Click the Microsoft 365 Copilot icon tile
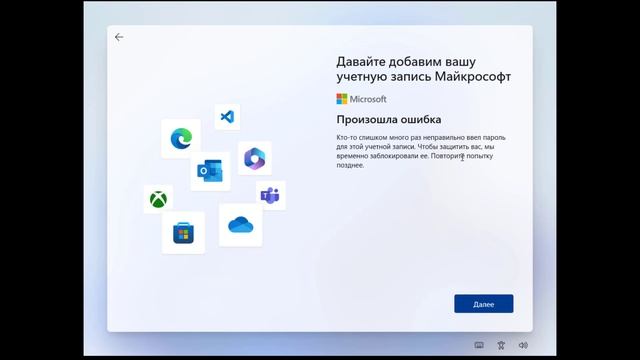This screenshot has width=640, height=360. 255,158
